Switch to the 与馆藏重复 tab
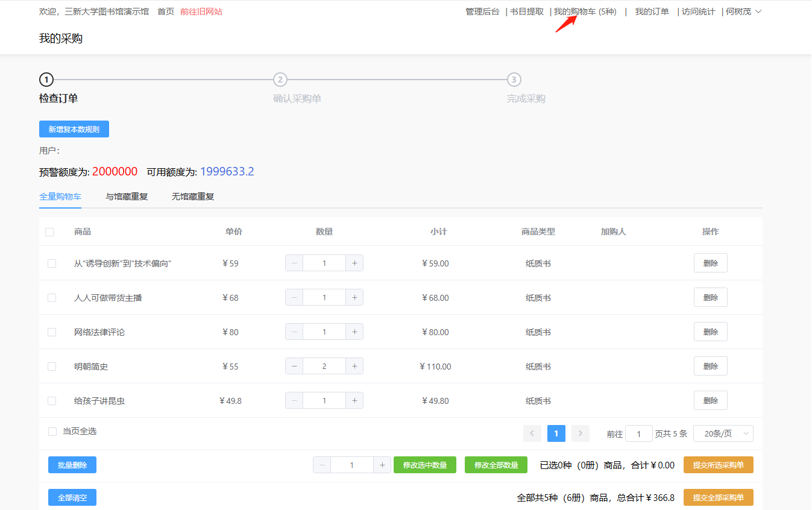The height and width of the screenshot is (510, 812). point(127,197)
